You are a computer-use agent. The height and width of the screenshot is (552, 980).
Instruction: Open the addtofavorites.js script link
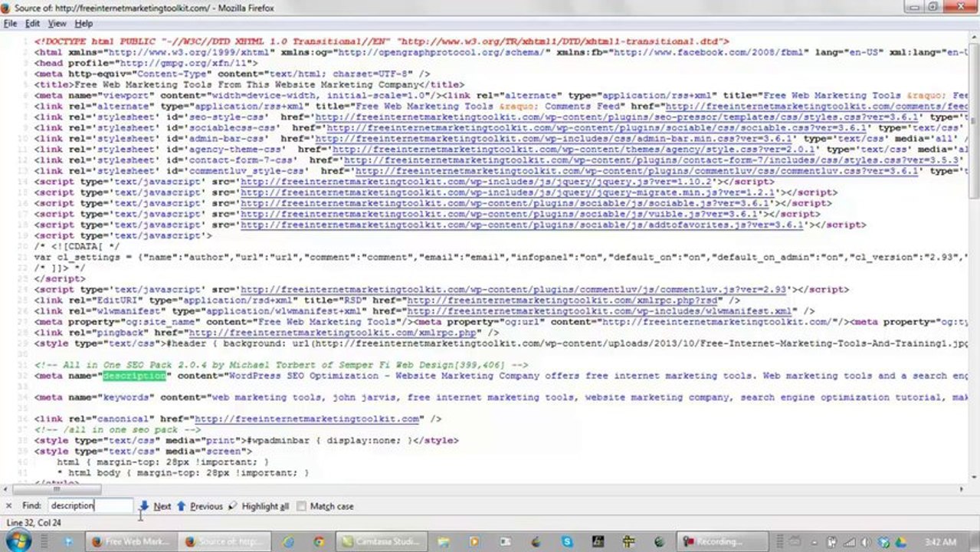coord(523,225)
